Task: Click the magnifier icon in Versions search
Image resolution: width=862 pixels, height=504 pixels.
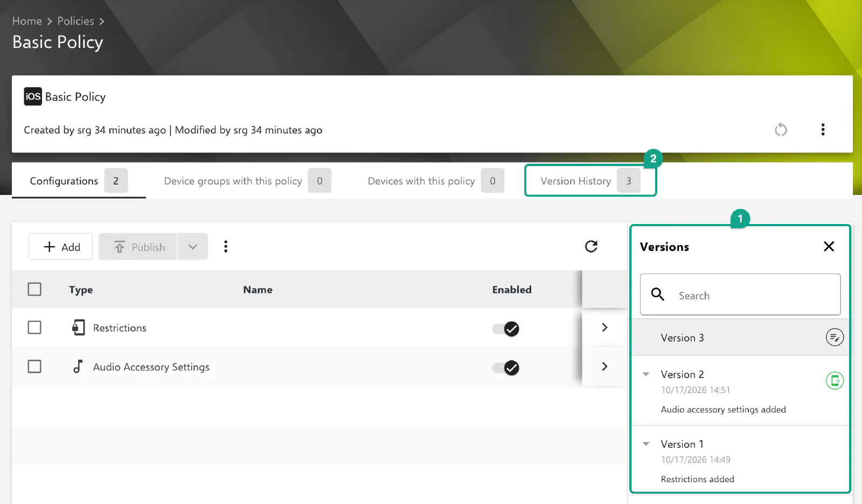Action: (x=658, y=294)
